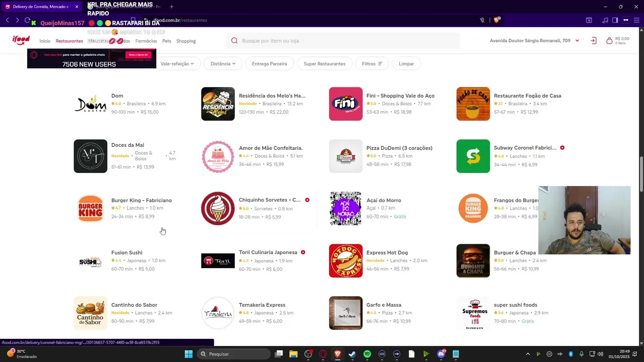
Task: Click the Windows taskbar Pesquisar search box
Action: tap(233, 354)
